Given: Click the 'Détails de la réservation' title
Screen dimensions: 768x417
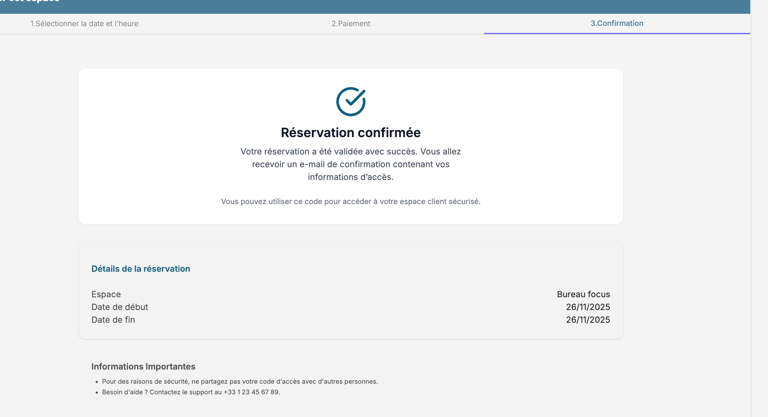Looking at the screenshot, I should pos(141,269).
